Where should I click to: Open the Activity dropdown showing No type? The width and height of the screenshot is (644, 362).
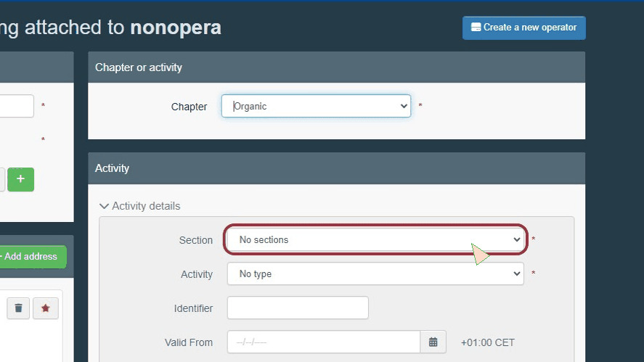(375, 273)
